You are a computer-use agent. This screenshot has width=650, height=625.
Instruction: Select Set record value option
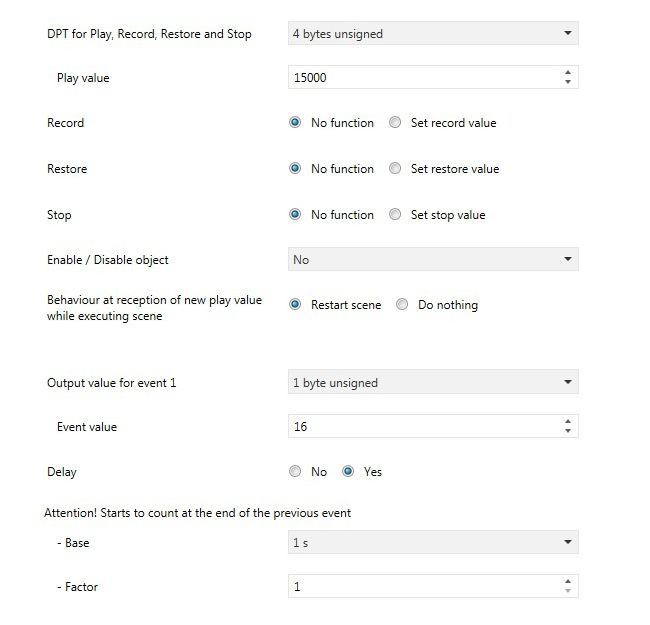[x=395, y=123]
